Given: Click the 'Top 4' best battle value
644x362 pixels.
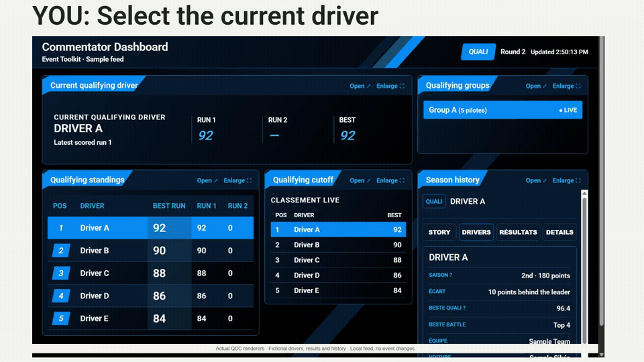Looking at the screenshot, I should [x=561, y=325].
